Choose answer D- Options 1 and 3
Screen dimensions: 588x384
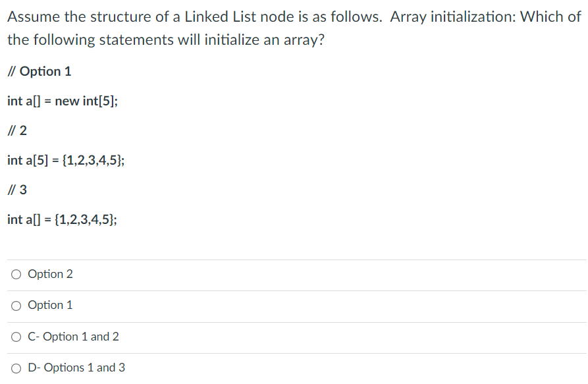coord(16,367)
